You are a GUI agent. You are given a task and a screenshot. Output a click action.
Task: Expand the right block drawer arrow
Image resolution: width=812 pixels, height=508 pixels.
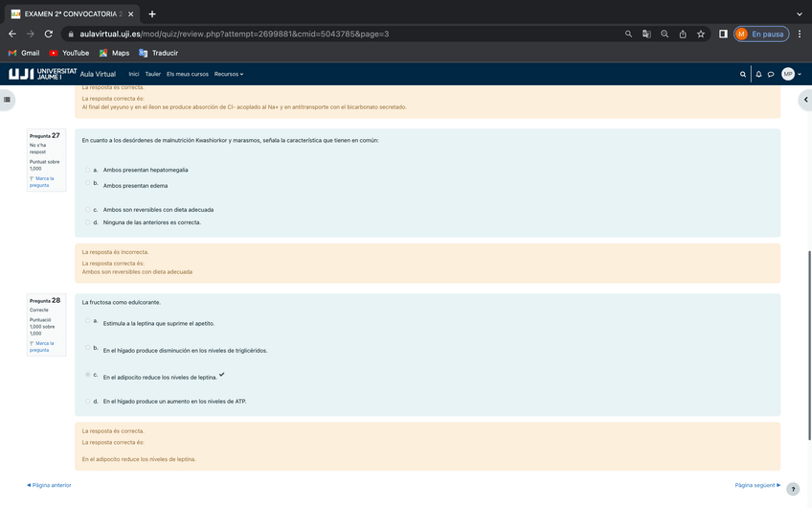pos(805,99)
